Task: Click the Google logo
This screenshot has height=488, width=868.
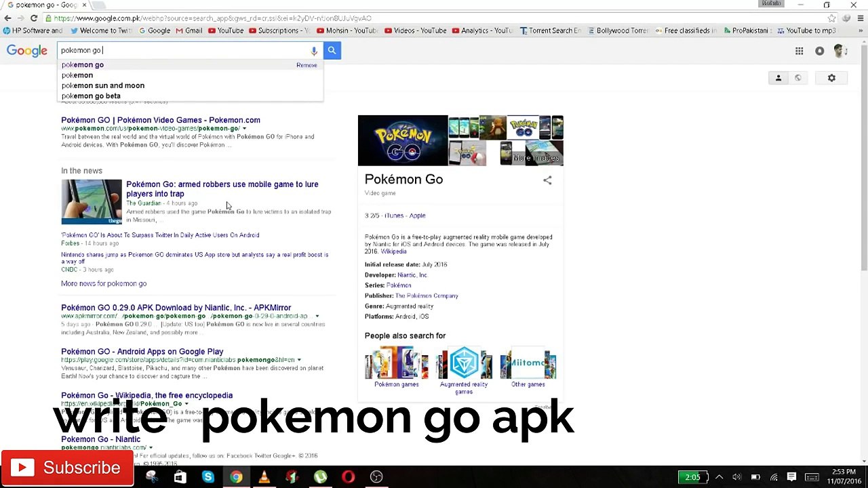Action: pos(27,51)
